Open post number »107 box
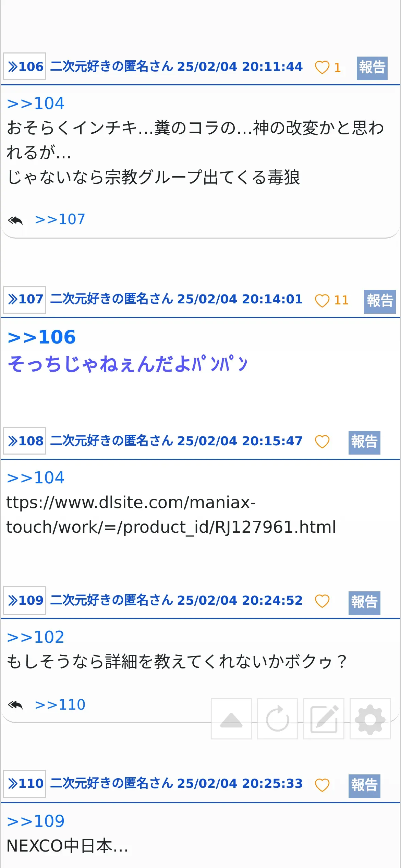This screenshot has width=401, height=868. coord(25,300)
